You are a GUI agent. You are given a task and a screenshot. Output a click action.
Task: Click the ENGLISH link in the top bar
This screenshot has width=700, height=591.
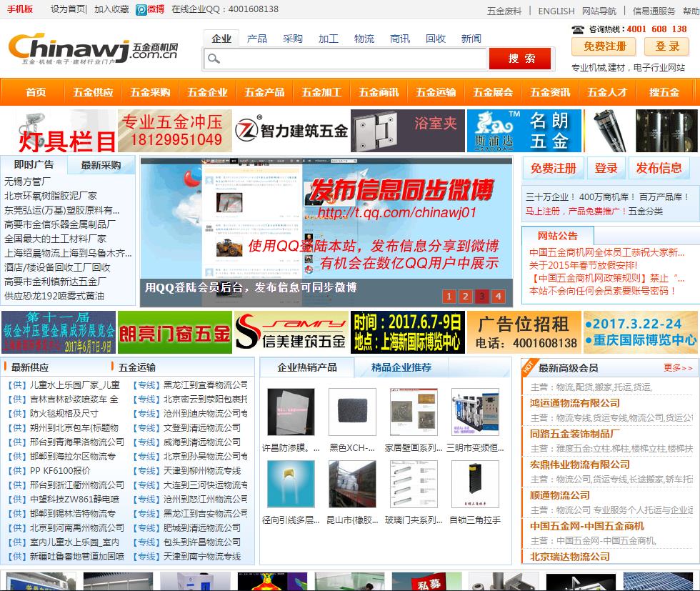click(556, 11)
